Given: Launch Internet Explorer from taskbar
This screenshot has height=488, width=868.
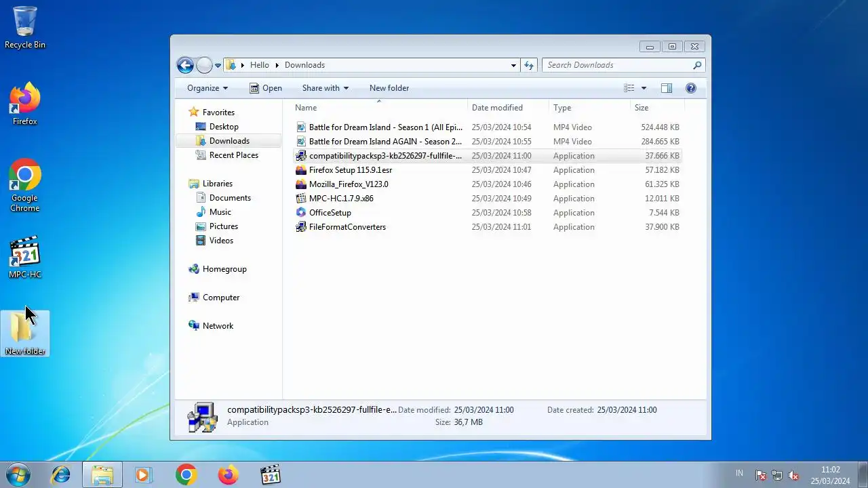Looking at the screenshot, I should click(61, 475).
